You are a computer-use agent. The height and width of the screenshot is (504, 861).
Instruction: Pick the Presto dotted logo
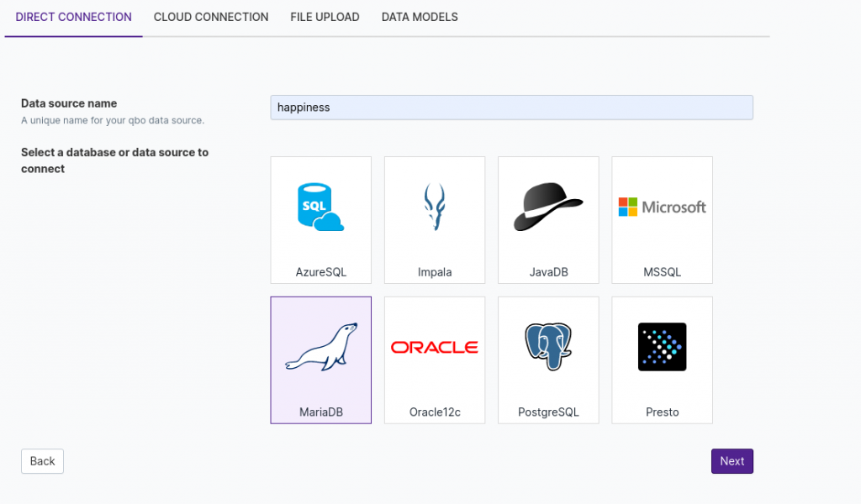(662, 347)
